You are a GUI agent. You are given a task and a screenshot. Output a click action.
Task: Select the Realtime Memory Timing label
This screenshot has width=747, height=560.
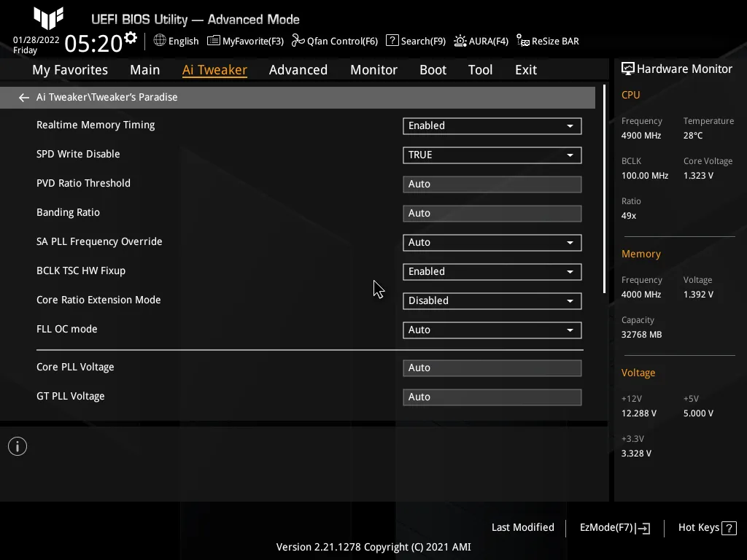[96, 125]
